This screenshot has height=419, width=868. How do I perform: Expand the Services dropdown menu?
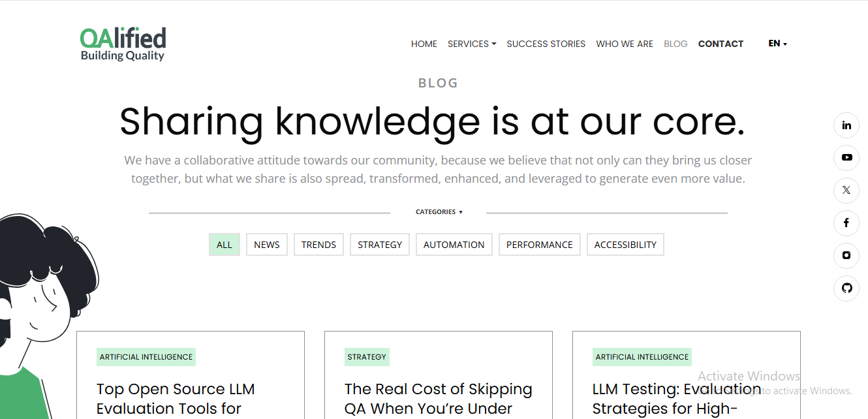pos(471,44)
